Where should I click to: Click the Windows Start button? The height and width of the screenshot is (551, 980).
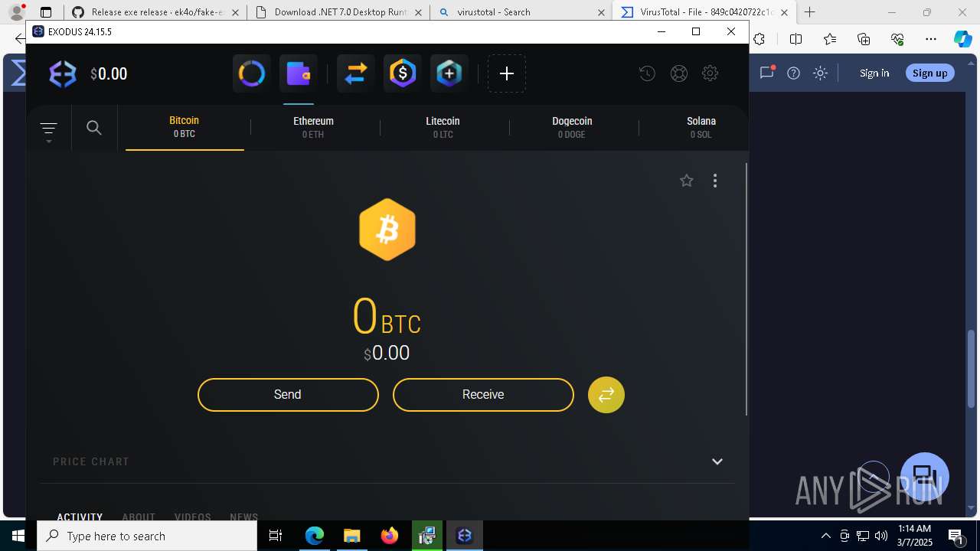pyautogui.click(x=18, y=536)
